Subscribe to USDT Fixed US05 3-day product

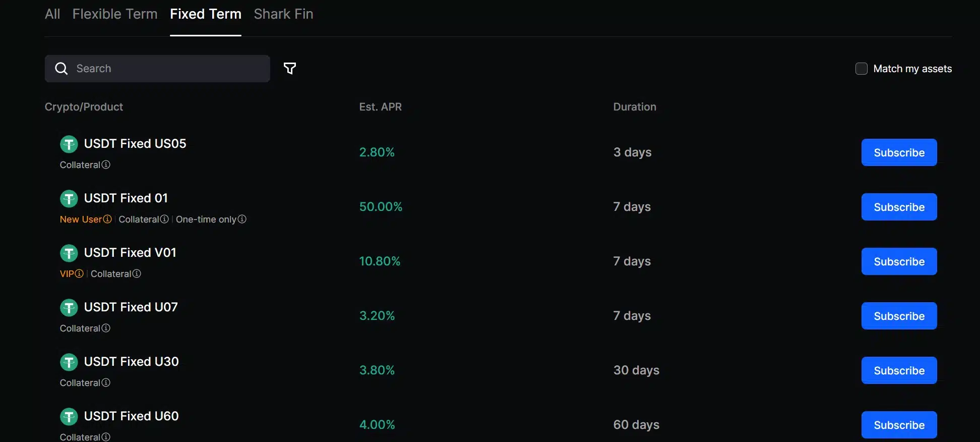pos(899,152)
